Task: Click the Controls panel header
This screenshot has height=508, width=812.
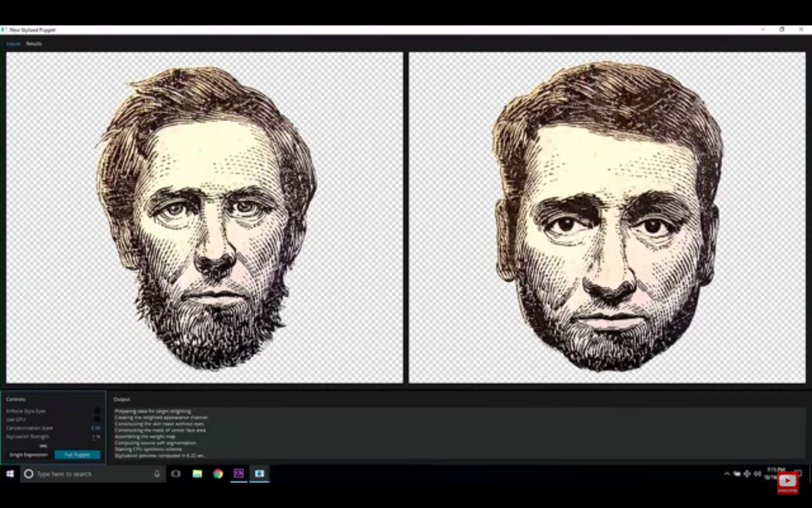Action: tap(16, 399)
